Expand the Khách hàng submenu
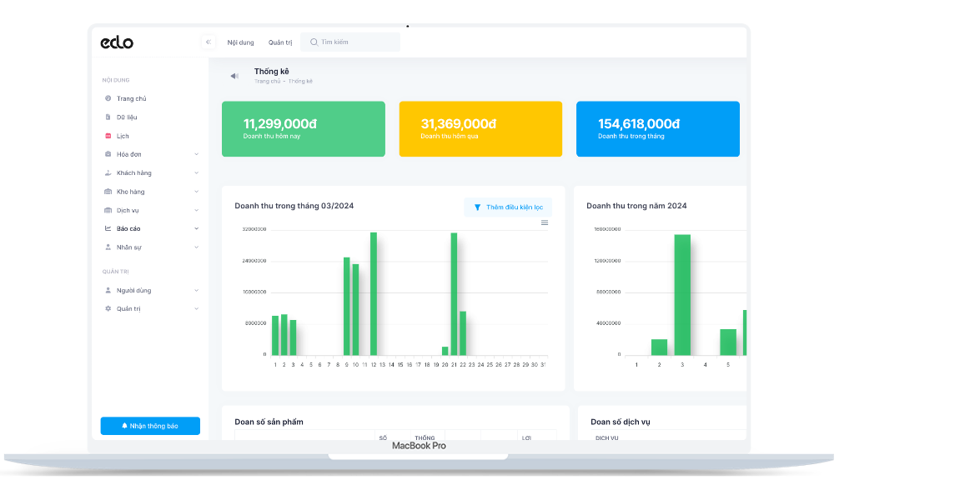 (197, 173)
